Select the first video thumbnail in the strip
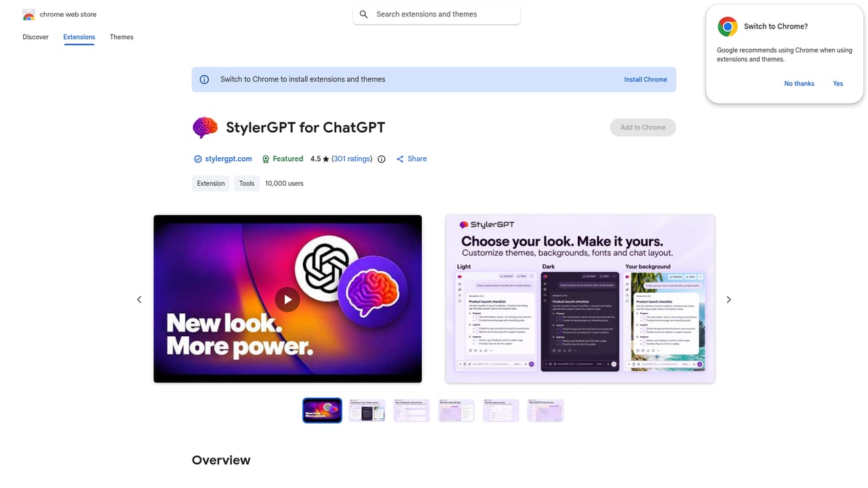This screenshot has width=868, height=488. [x=322, y=411]
